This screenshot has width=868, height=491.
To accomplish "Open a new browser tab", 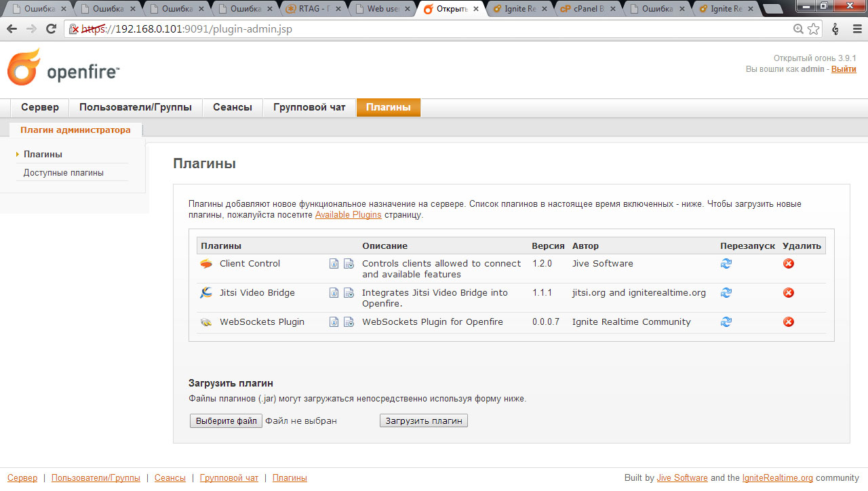I will (772, 9).
